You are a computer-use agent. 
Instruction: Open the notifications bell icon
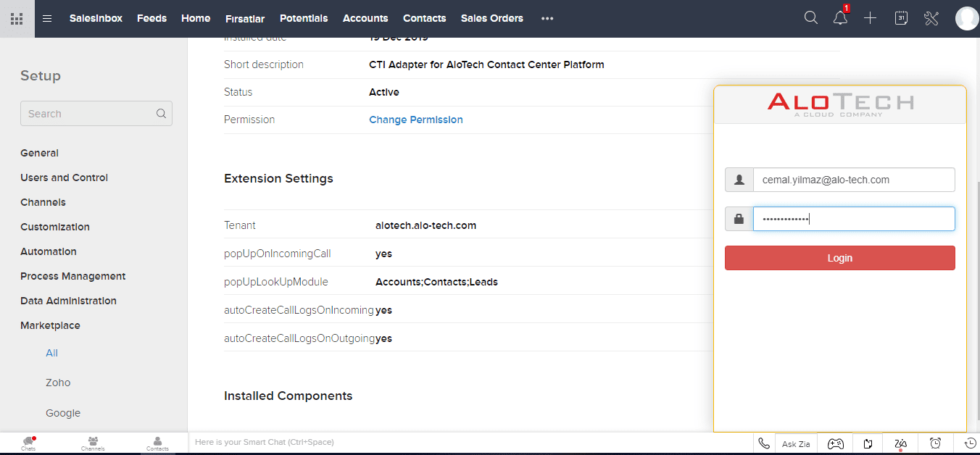point(840,18)
